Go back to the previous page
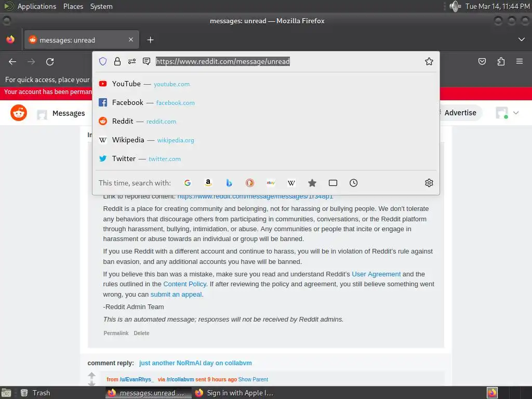This screenshot has height=399, width=532. pyautogui.click(x=12, y=61)
